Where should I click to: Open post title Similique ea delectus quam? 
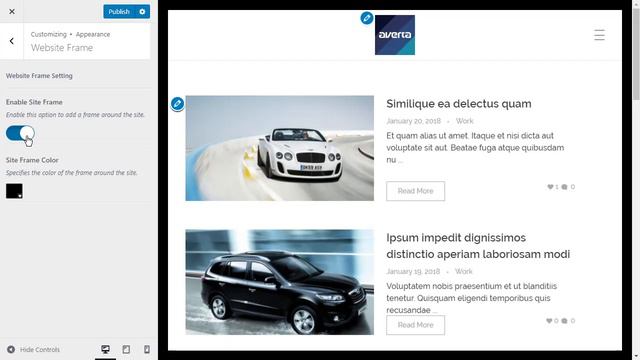tap(459, 104)
